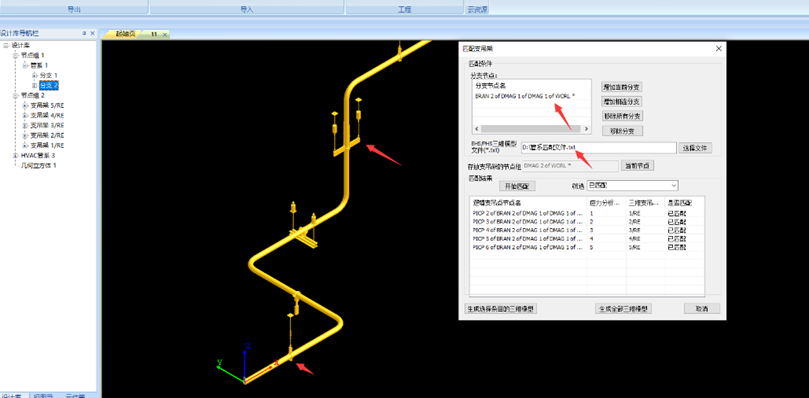Click the 3D model file path field

coord(598,148)
